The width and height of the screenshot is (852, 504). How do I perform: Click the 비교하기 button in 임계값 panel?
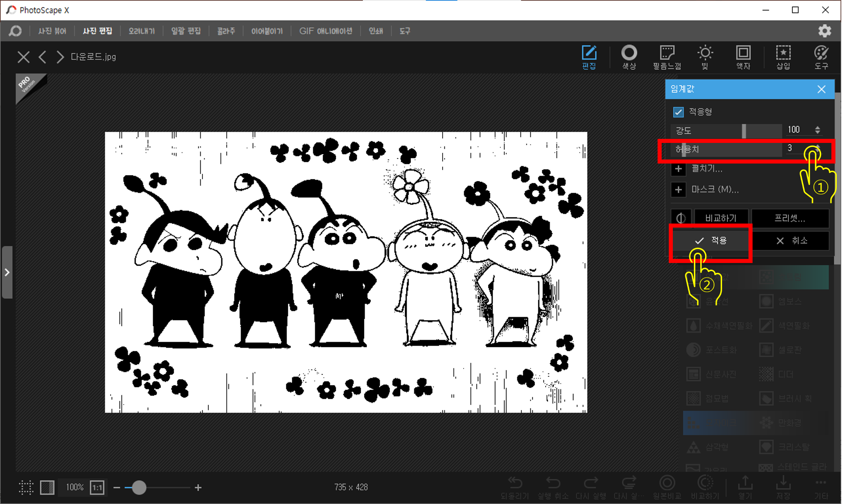(721, 218)
